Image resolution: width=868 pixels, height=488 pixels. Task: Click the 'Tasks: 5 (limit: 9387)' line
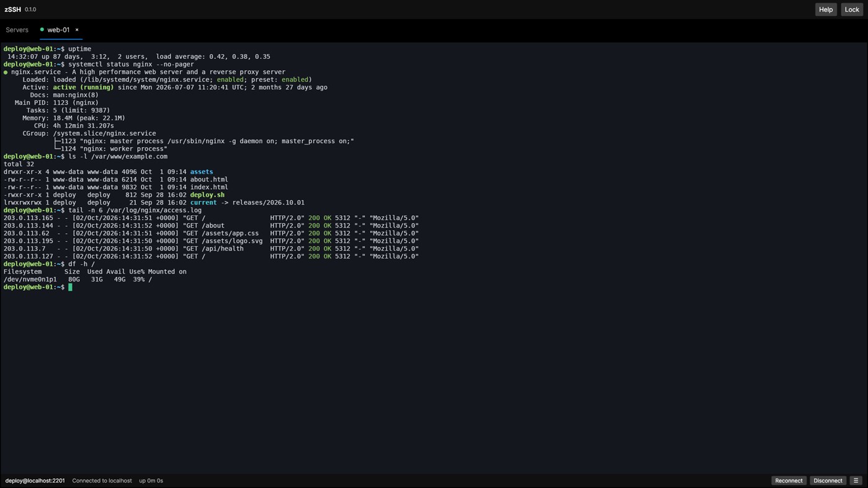pyautogui.click(x=68, y=110)
